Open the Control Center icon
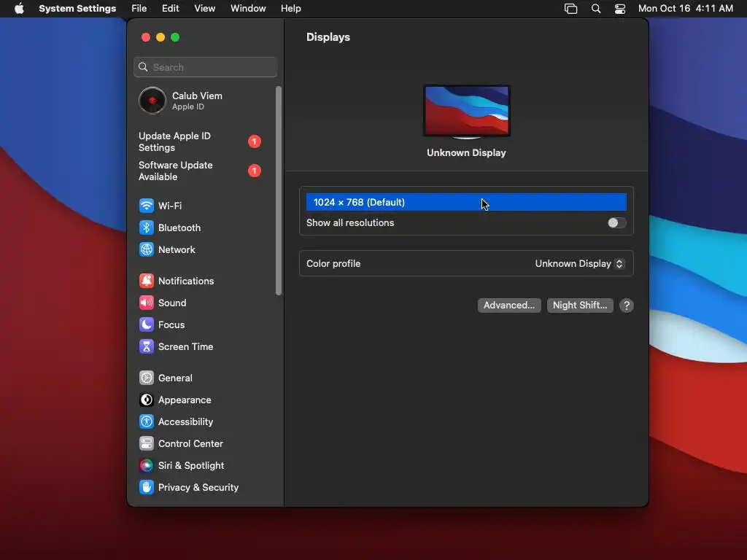 pyautogui.click(x=146, y=444)
